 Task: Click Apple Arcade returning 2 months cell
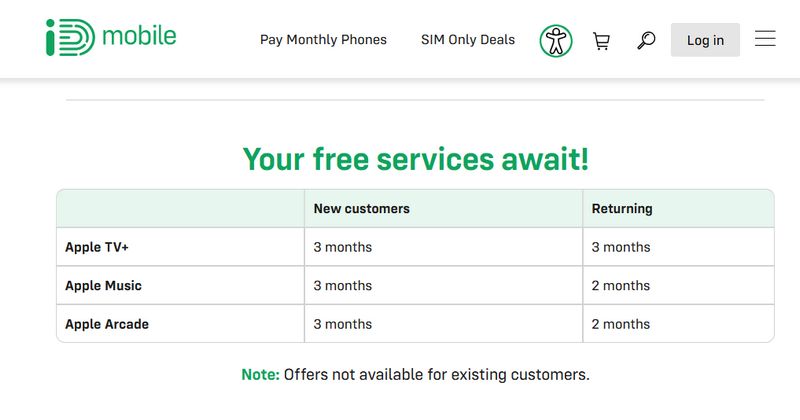point(679,324)
